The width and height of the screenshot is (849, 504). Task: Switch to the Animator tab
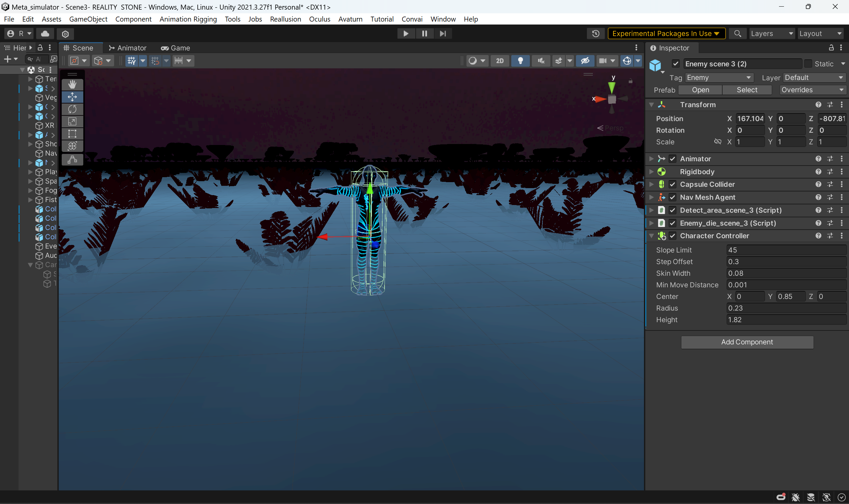pos(127,48)
